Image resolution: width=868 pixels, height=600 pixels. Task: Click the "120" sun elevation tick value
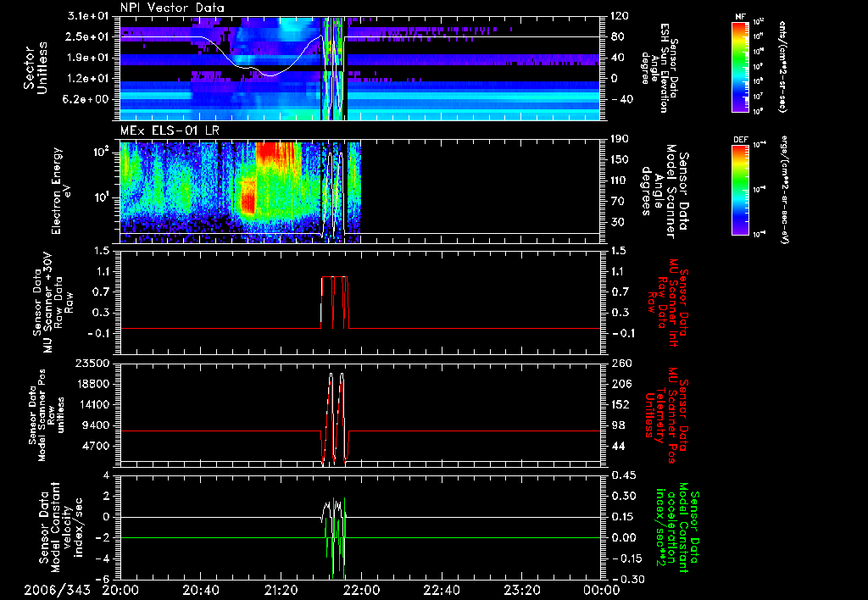click(x=620, y=16)
